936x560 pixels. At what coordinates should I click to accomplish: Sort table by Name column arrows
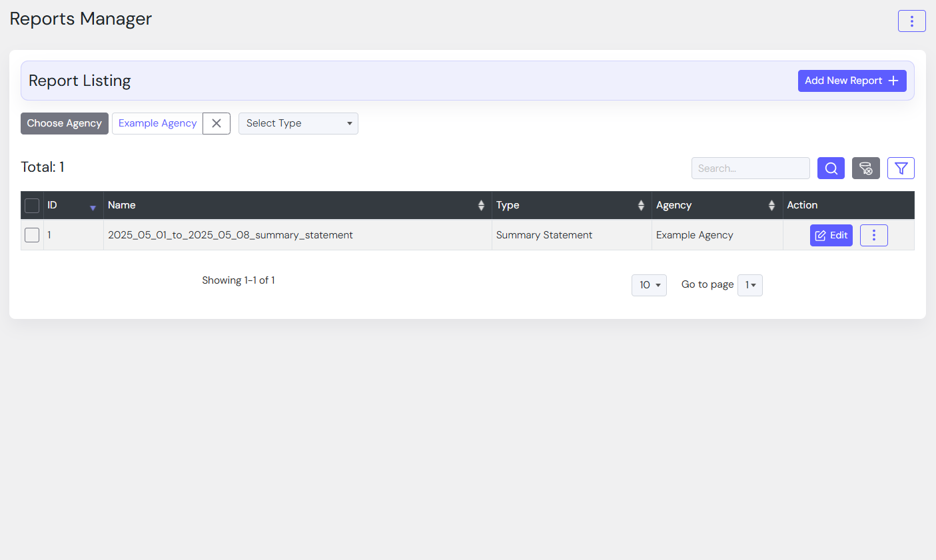click(481, 206)
